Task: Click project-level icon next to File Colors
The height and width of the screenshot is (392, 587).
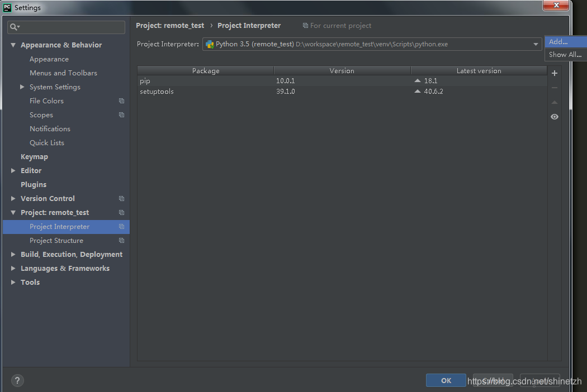Action: 121,101
